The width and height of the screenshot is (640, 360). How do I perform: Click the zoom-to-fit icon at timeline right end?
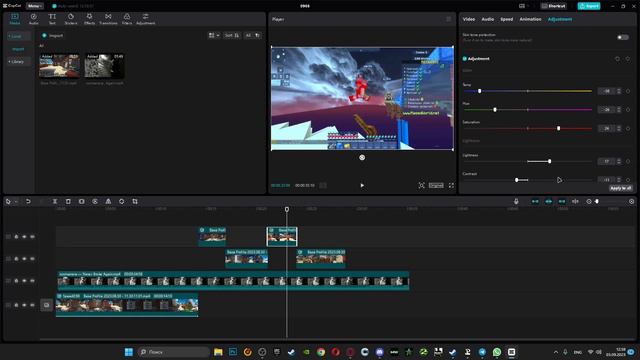[x=631, y=201]
